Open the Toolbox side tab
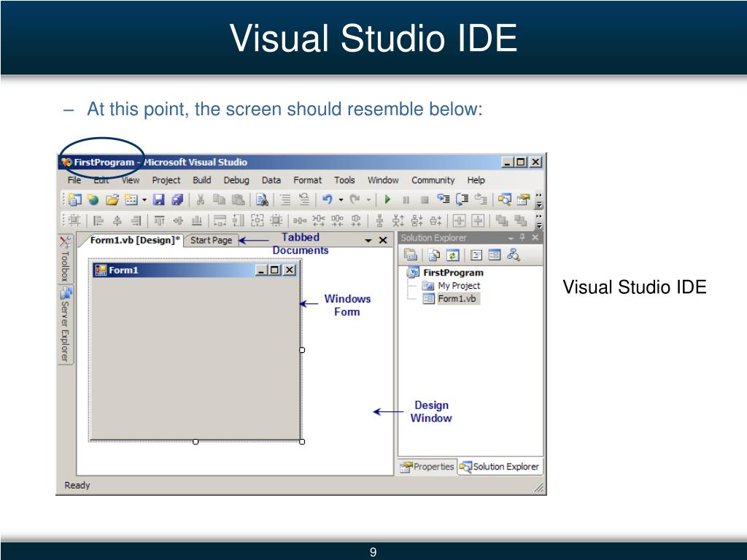The image size is (747, 560). coord(65,259)
